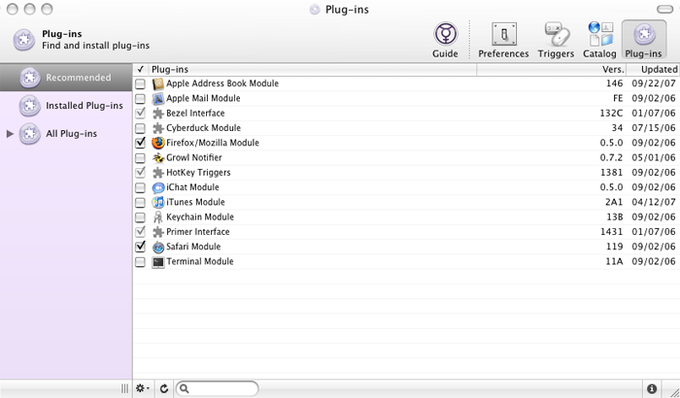
Task: Click the refresh plug-ins arrow button
Action: click(163, 388)
